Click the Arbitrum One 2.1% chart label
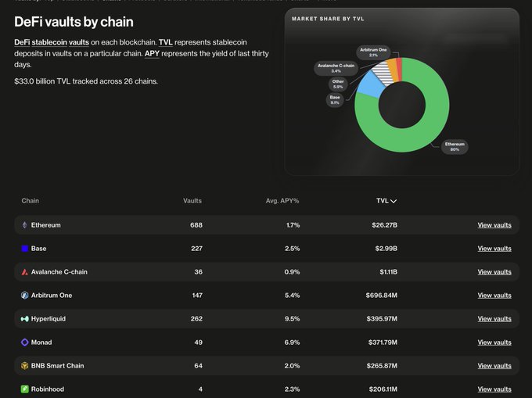532x398 pixels. (x=373, y=52)
